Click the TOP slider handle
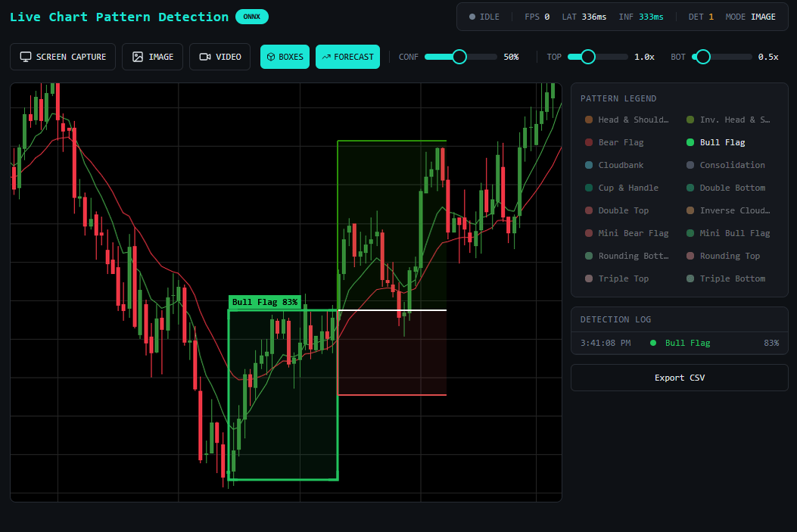 click(x=588, y=57)
